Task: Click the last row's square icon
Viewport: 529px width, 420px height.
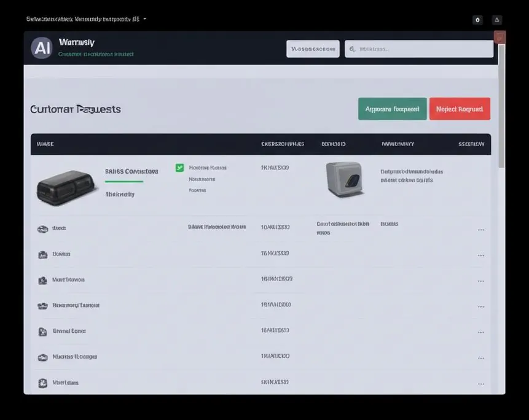Action: pos(43,383)
